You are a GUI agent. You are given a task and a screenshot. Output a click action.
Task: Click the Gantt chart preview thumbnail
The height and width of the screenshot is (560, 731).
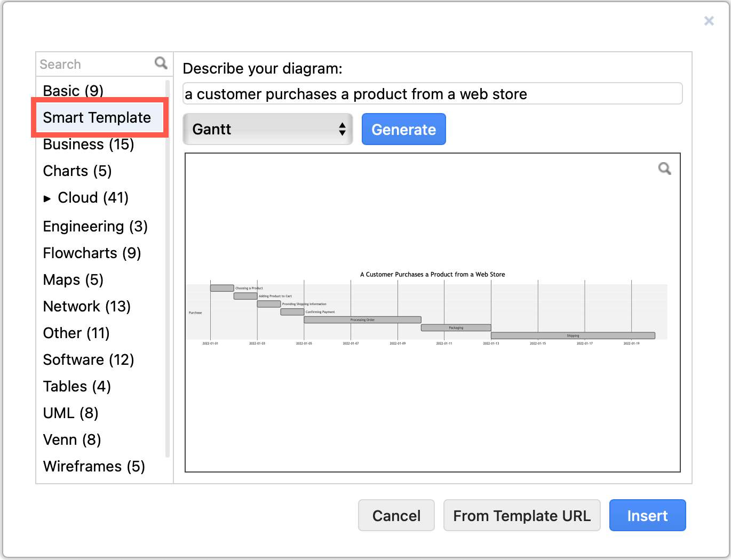[432, 312]
